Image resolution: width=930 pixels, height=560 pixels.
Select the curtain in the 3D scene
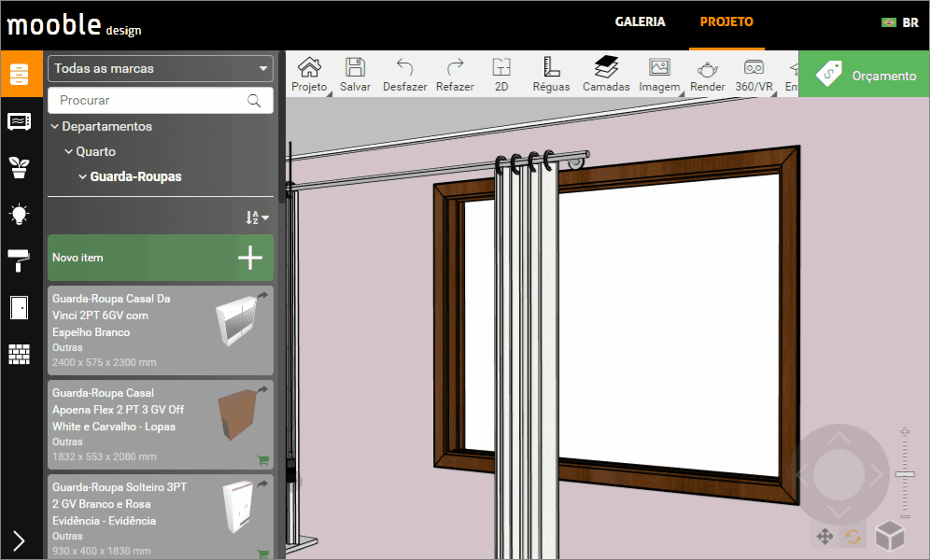click(x=526, y=356)
